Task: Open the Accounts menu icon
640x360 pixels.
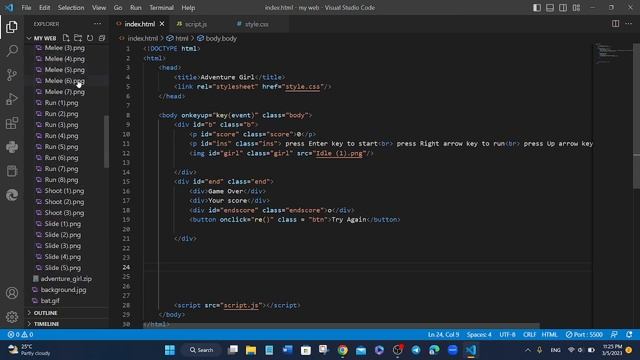Action: coord(12,293)
